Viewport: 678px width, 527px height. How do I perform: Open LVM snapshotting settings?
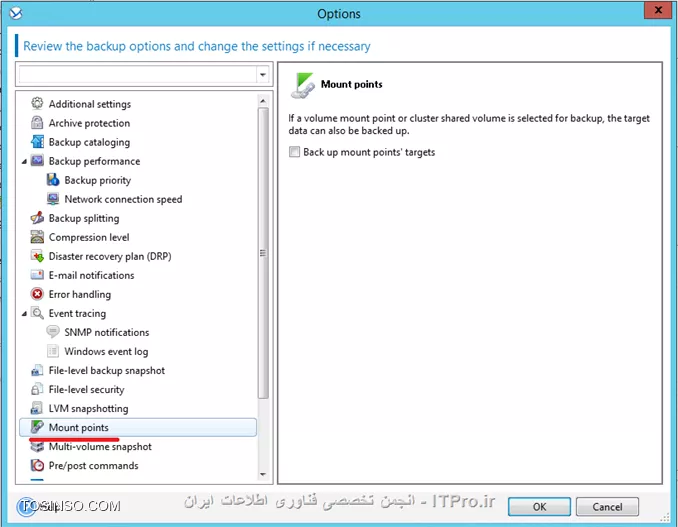88,408
